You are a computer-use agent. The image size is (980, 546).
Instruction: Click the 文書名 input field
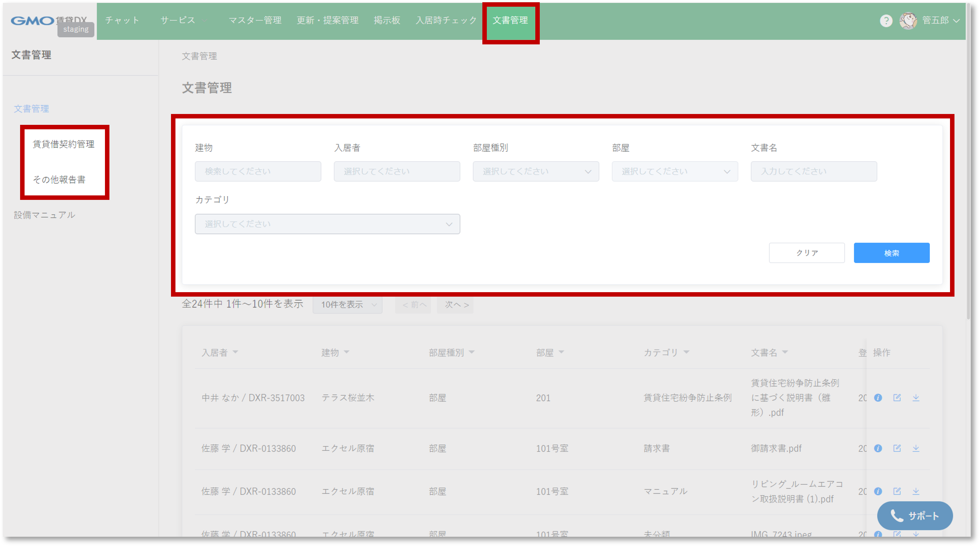click(813, 171)
